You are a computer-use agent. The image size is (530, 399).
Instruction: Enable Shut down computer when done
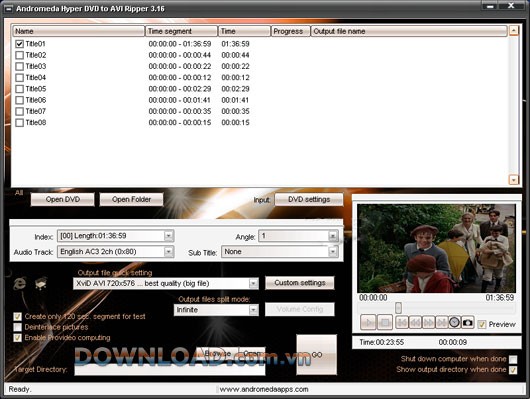point(513,359)
